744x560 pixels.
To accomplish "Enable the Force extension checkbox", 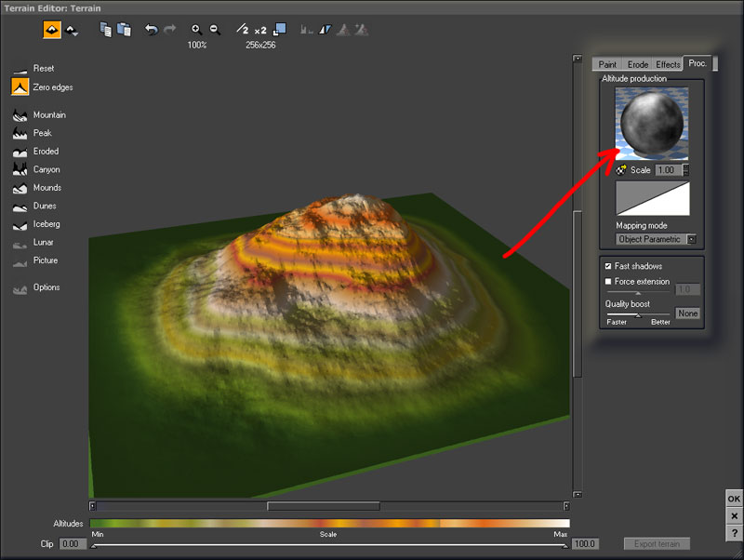I will click(608, 281).
